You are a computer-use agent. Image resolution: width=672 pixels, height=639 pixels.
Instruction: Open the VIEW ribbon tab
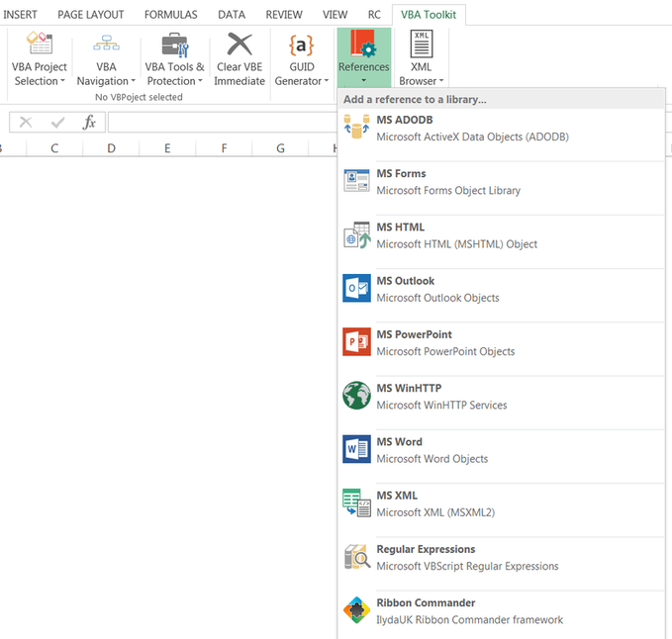pos(335,15)
